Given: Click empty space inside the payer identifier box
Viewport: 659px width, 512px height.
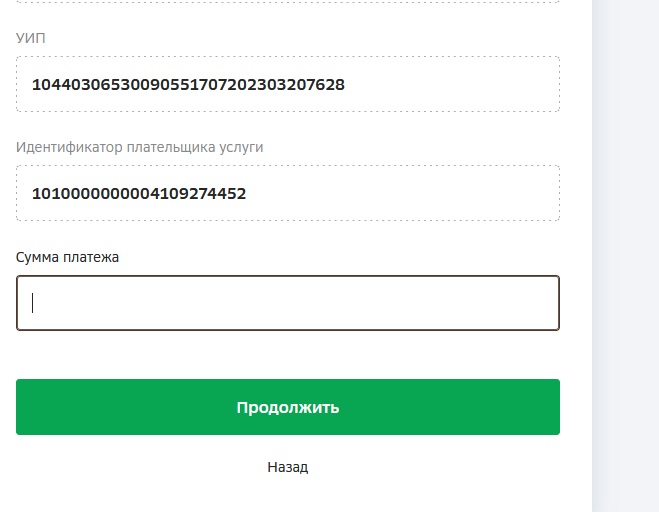Looking at the screenshot, I should pyautogui.click(x=401, y=193).
